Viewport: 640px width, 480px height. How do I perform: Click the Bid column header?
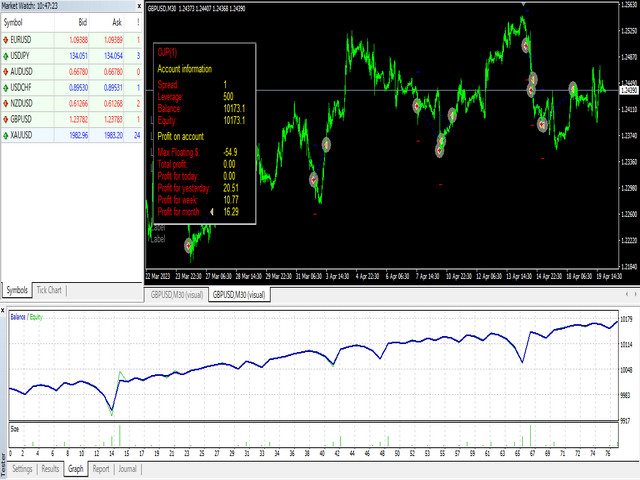(82, 22)
